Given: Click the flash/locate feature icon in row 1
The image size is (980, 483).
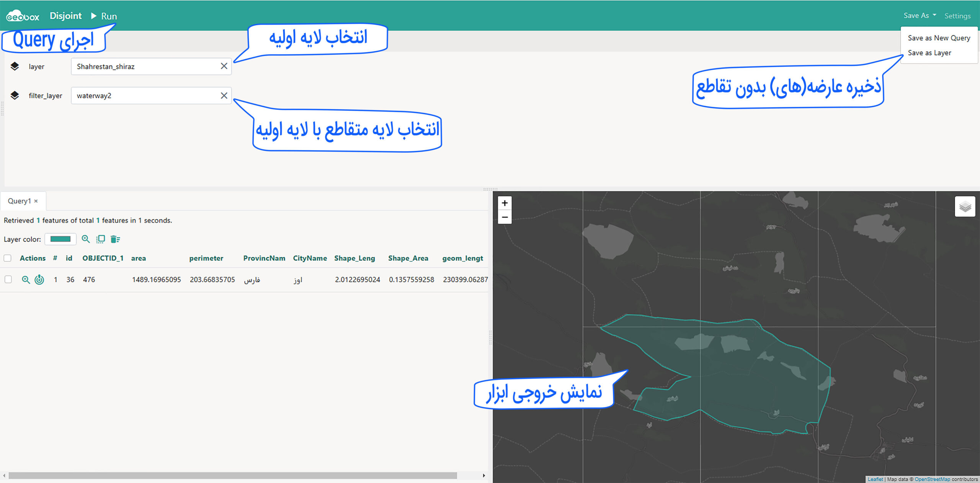Looking at the screenshot, I should (x=39, y=280).
